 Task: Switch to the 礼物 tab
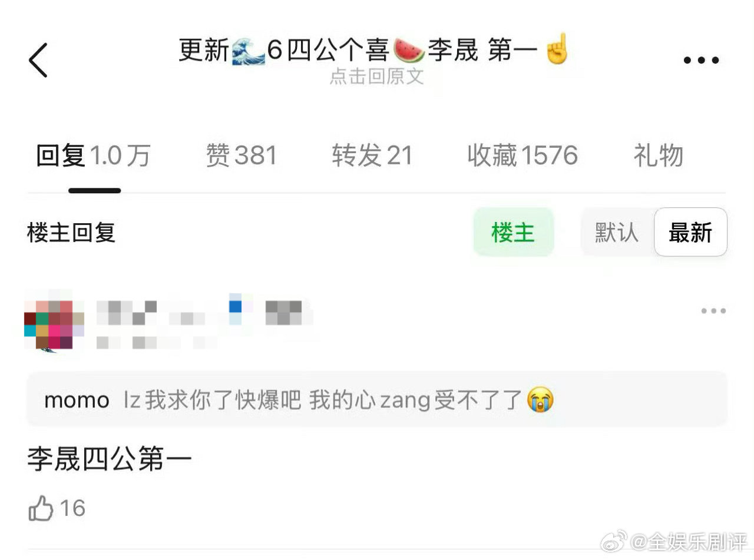click(658, 156)
